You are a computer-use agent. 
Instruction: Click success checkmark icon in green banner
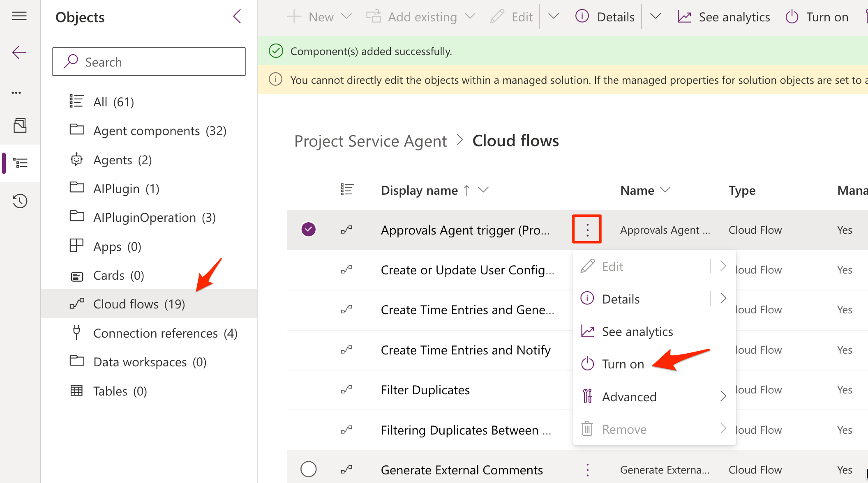click(276, 51)
